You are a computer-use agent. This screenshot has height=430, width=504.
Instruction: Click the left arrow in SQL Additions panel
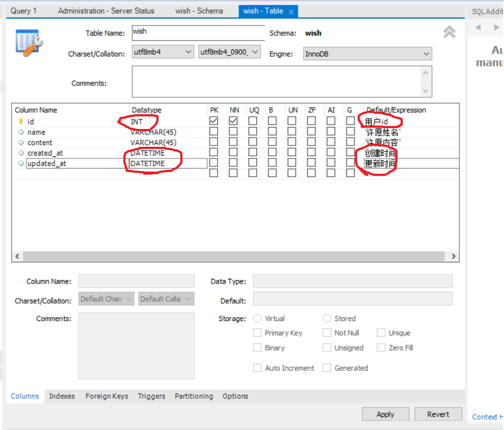[x=477, y=27]
